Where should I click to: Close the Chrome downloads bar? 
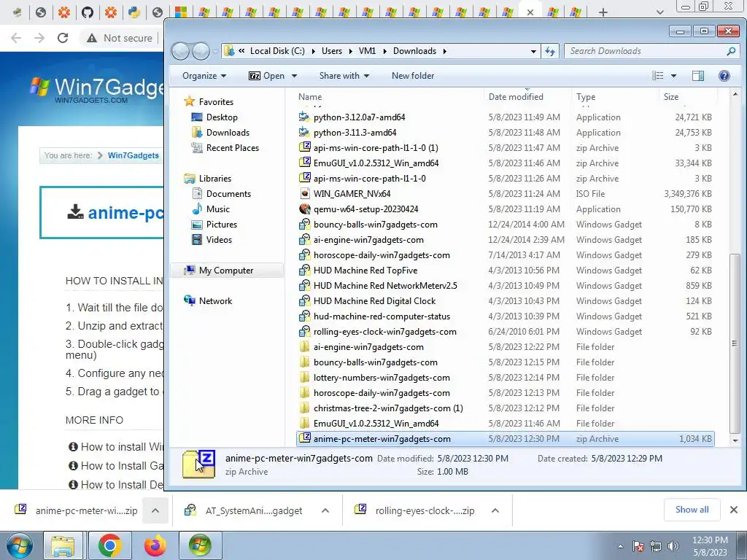[734, 510]
